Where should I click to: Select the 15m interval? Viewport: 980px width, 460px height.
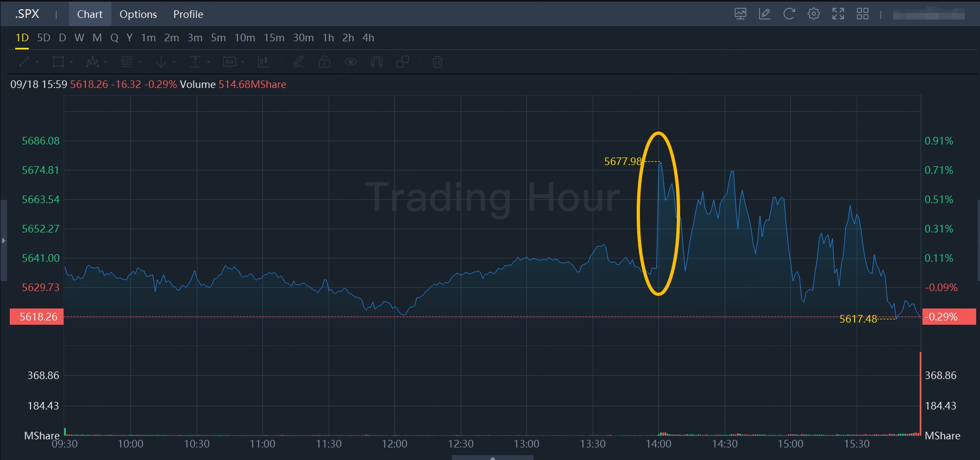tap(274, 37)
